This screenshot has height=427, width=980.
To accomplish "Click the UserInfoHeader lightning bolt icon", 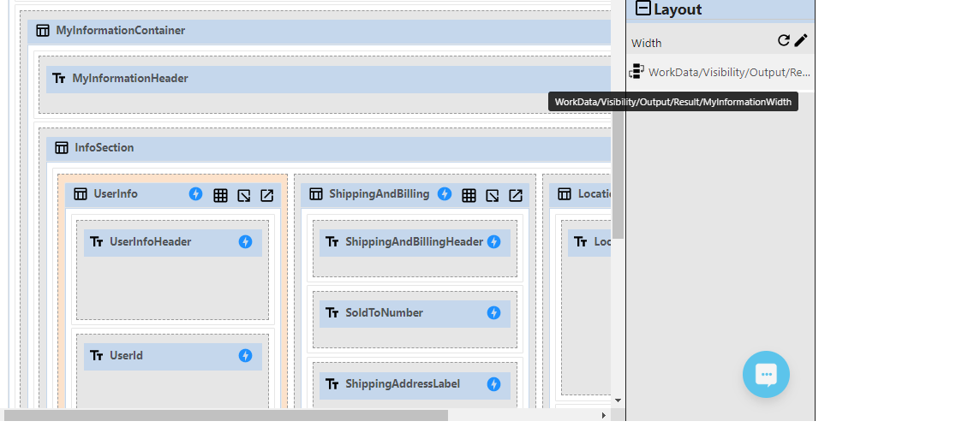I will click(x=246, y=241).
